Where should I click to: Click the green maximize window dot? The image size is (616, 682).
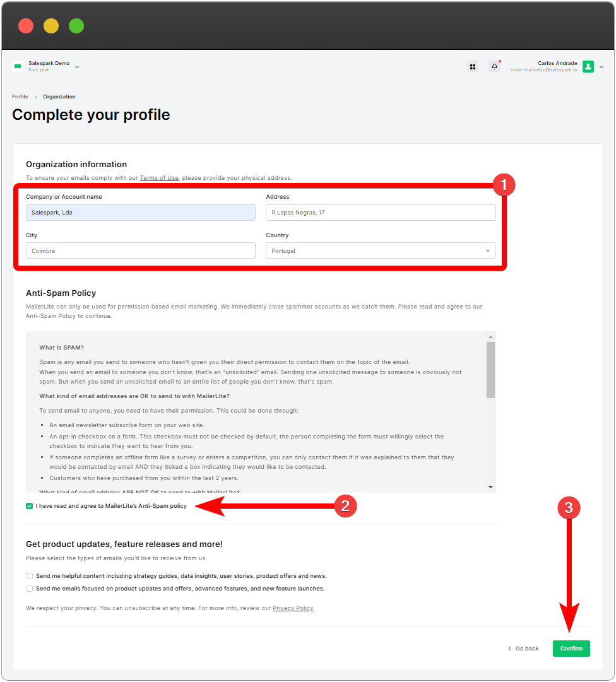click(x=76, y=26)
